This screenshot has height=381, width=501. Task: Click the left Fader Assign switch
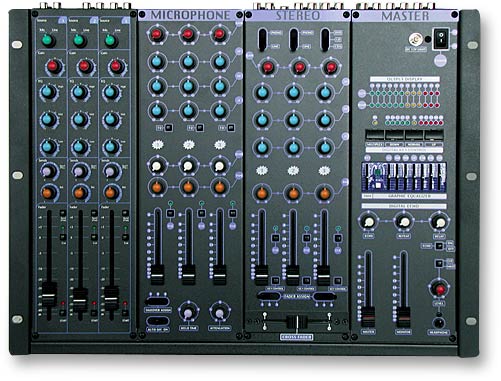click(x=269, y=296)
